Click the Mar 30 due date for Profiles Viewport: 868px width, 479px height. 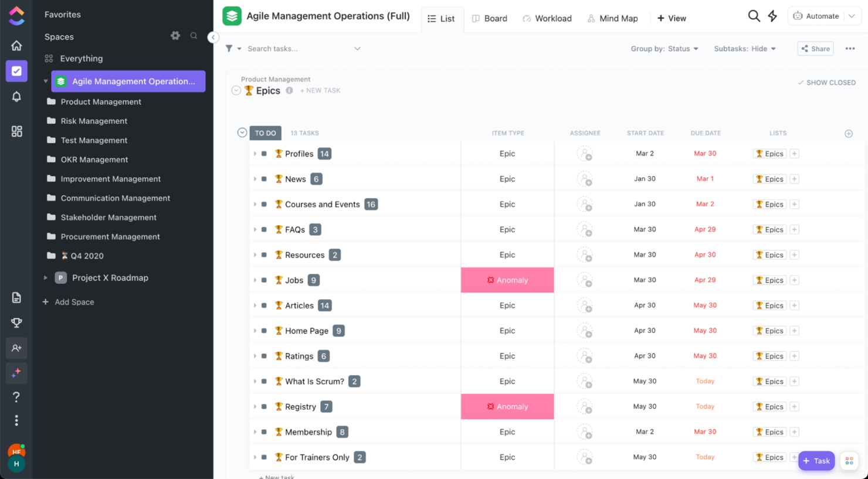[705, 154]
